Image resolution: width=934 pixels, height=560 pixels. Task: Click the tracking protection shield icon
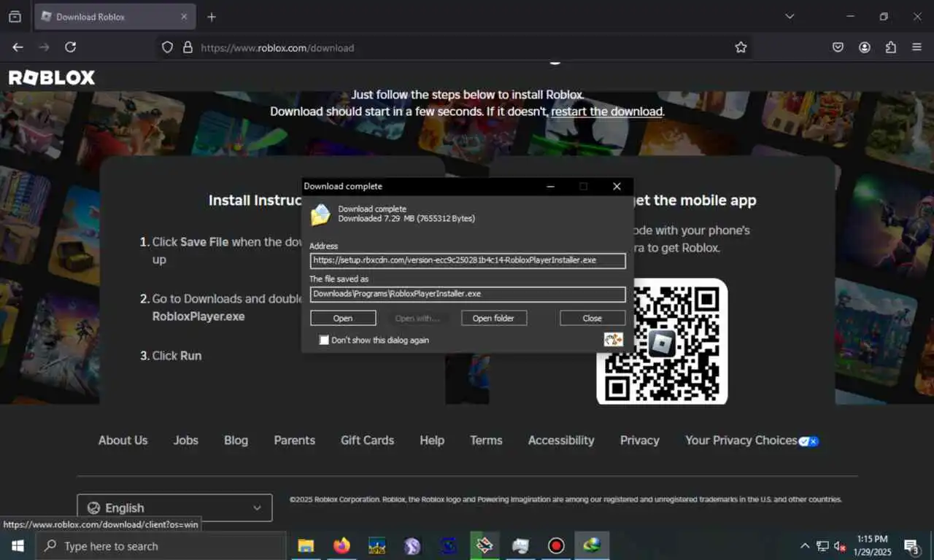[x=168, y=47]
